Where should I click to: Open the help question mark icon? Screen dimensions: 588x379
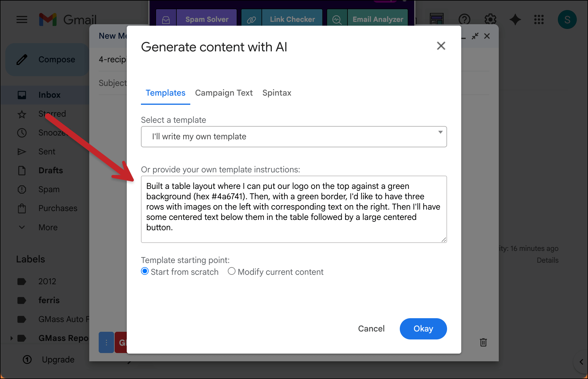coord(464,19)
